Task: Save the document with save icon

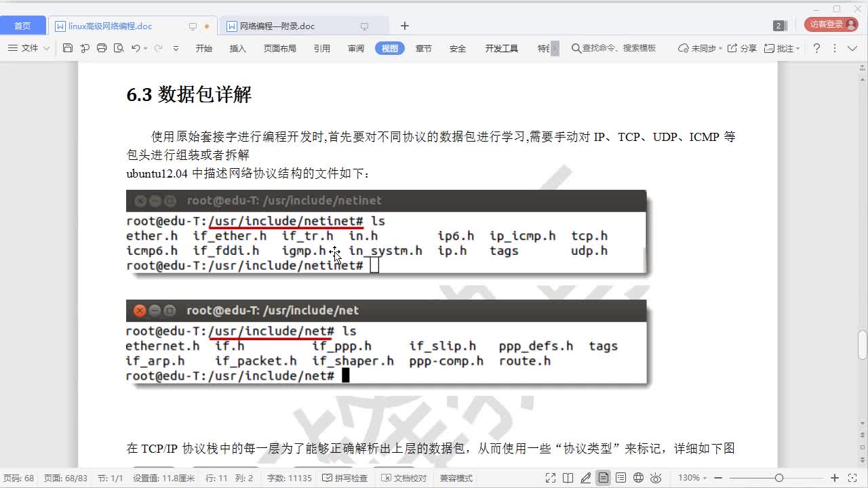Action: [67, 48]
